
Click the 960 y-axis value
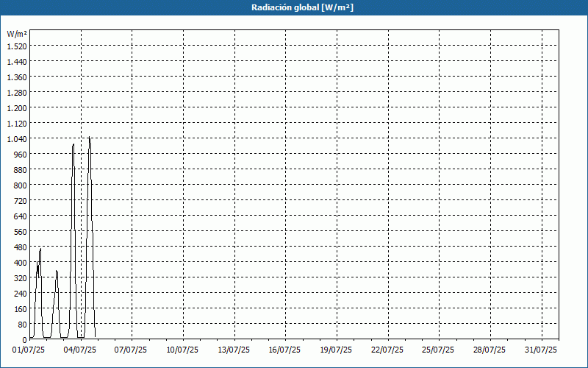coord(20,155)
